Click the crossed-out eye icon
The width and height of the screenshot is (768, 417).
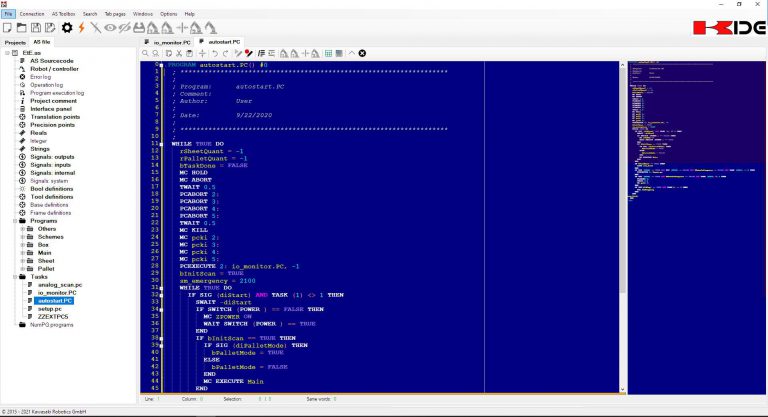pyautogui.click(x=124, y=28)
